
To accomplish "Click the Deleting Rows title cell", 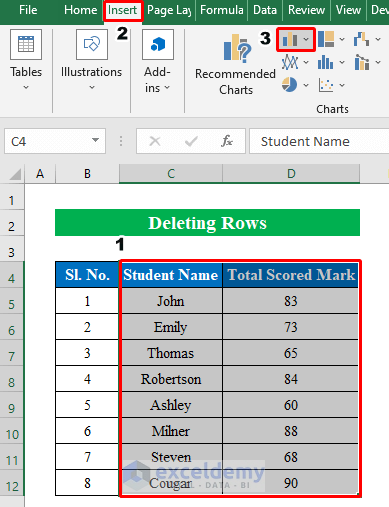I will coord(207,223).
